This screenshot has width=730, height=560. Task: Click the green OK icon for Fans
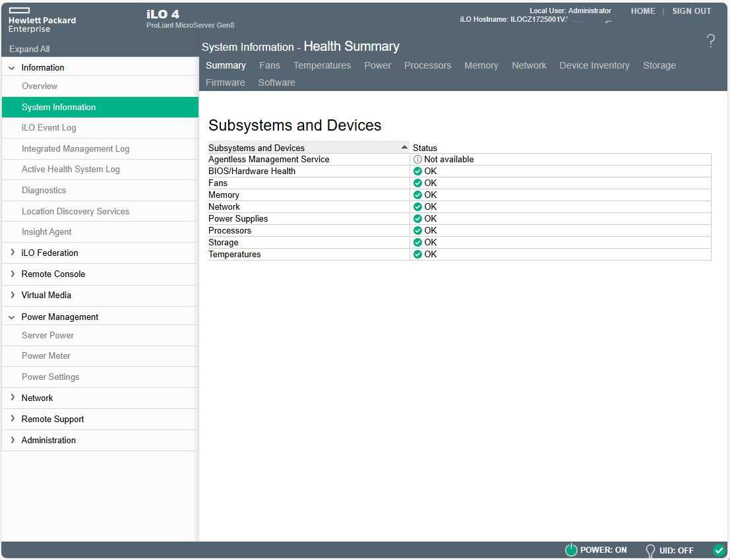click(417, 183)
